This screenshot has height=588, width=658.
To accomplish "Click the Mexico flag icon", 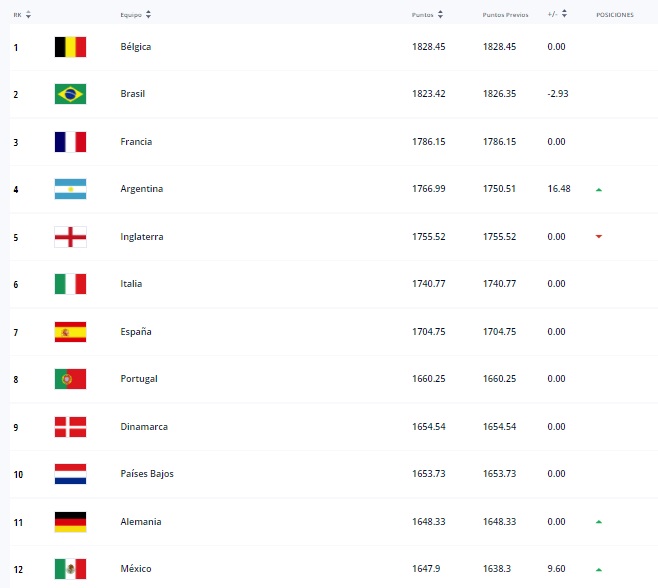I will pyautogui.click(x=70, y=569).
